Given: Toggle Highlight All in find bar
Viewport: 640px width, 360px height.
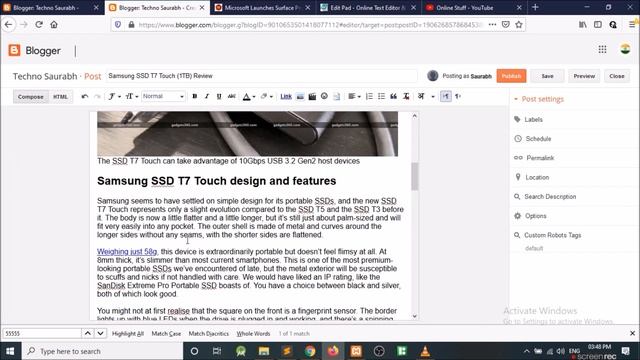Looking at the screenshot, I should point(128,333).
